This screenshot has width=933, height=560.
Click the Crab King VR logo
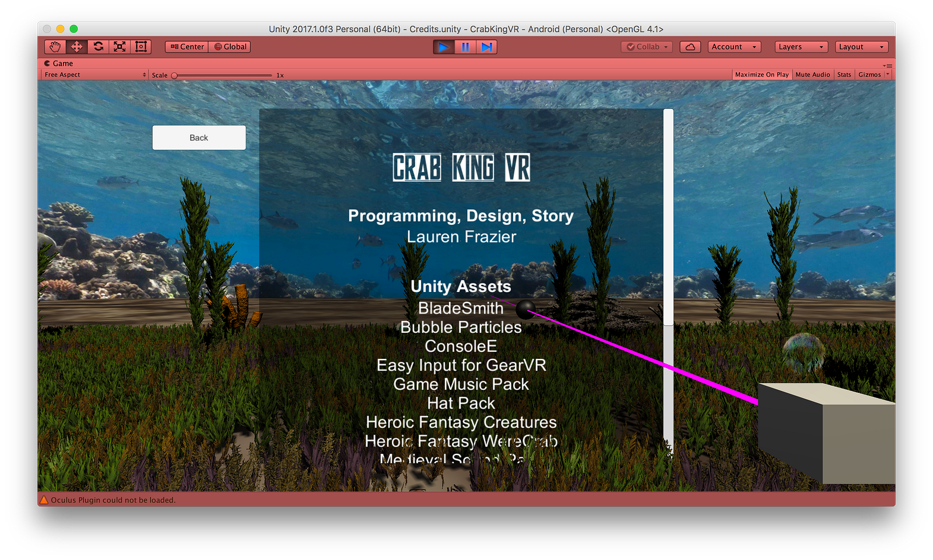[x=461, y=168]
